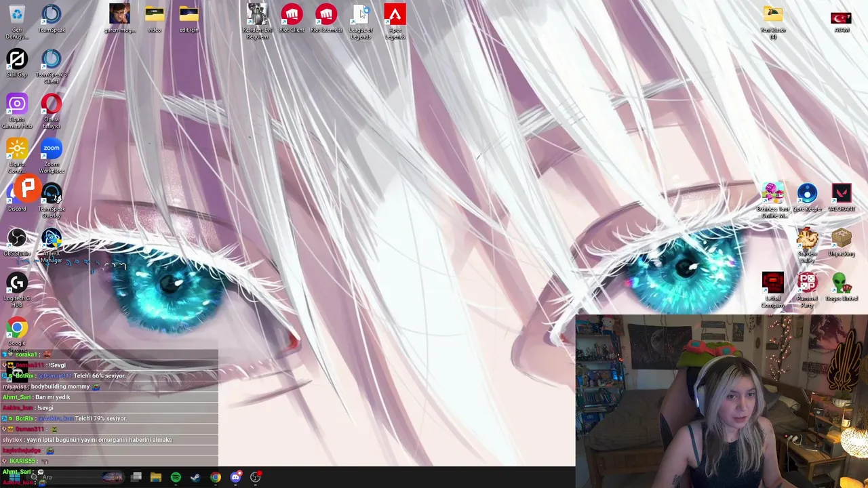The height and width of the screenshot is (488, 868).
Task: Select the Zoom Workplace shortcut
Action: click(52, 156)
